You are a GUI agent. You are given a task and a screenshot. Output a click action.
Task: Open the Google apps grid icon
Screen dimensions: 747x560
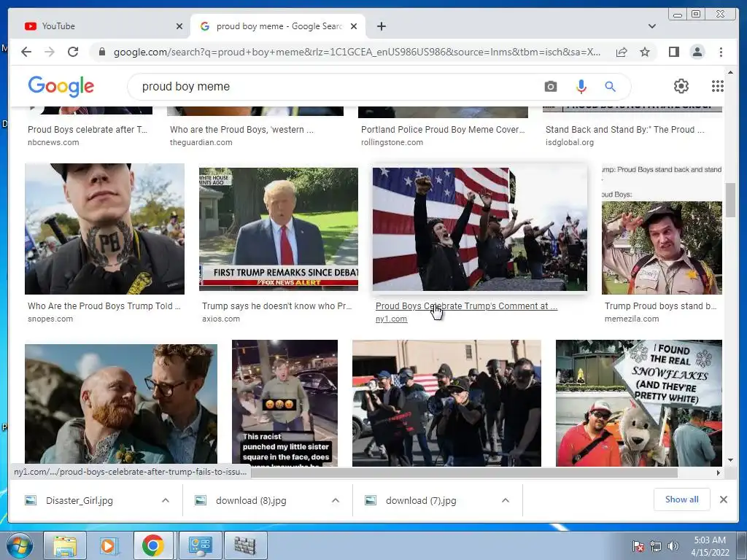tap(718, 86)
